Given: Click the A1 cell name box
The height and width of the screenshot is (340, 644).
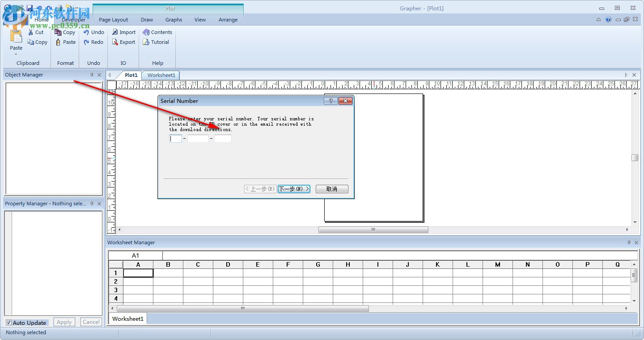Looking at the screenshot, I should [x=136, y=255].
